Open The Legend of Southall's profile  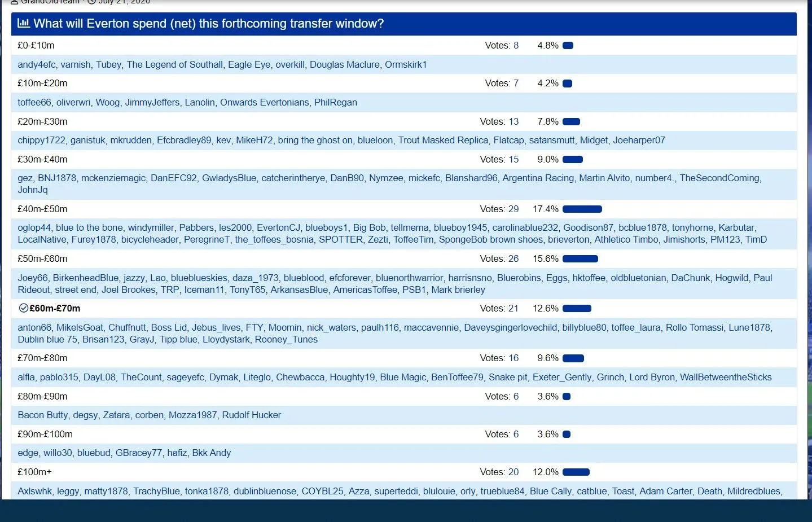(x=174, y=64)
